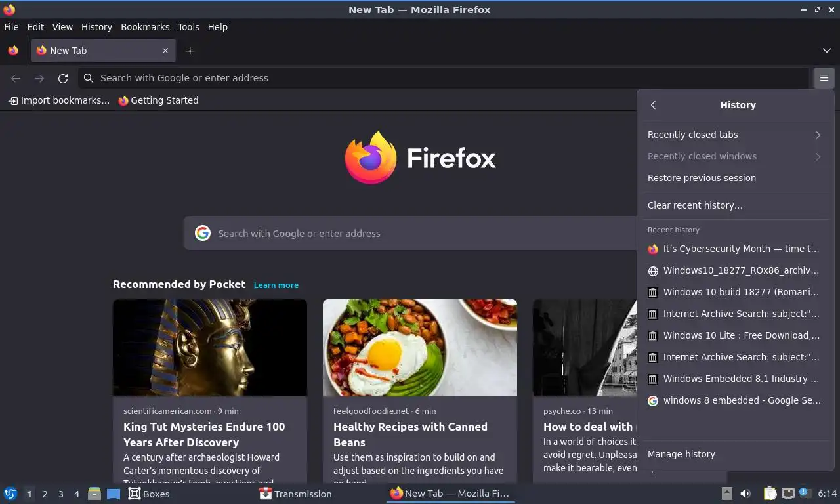840x504 pixels.
Task: Click magnifier icon in address bar
Action: 89,78
